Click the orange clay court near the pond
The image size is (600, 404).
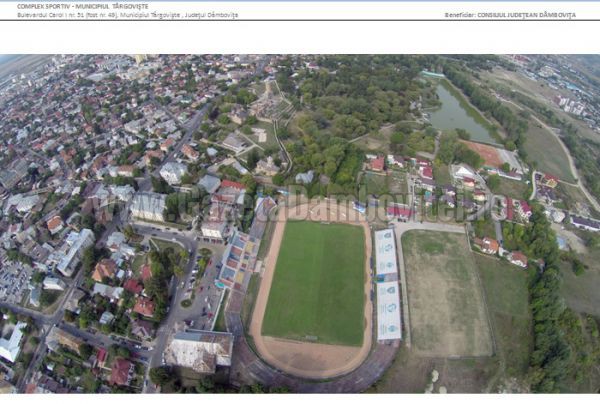pos(486,153)
